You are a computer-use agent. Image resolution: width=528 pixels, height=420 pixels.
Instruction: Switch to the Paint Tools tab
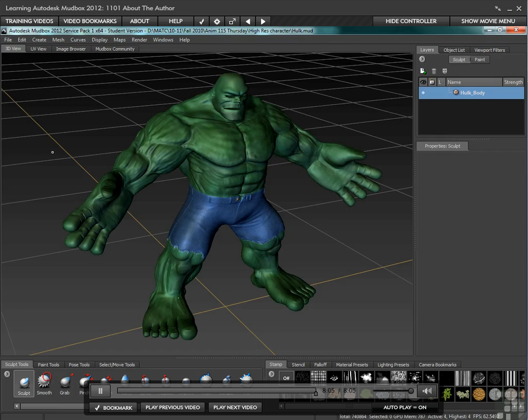[x=48, y=365]
